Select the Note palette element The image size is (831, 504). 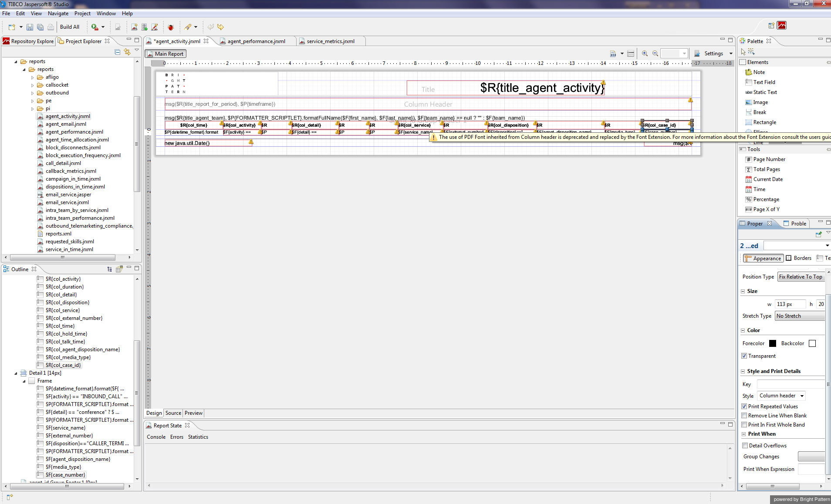(755, 72)
